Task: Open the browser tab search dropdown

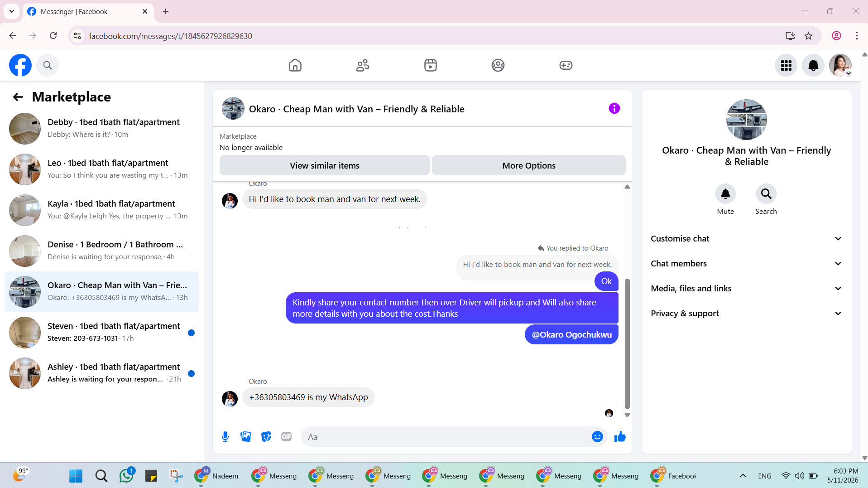Action: click(12, 11)
